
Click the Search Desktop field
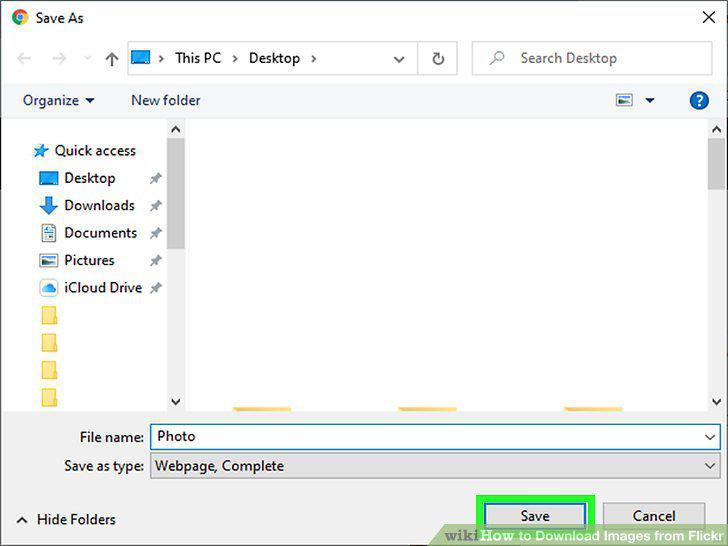pos(592,58)
